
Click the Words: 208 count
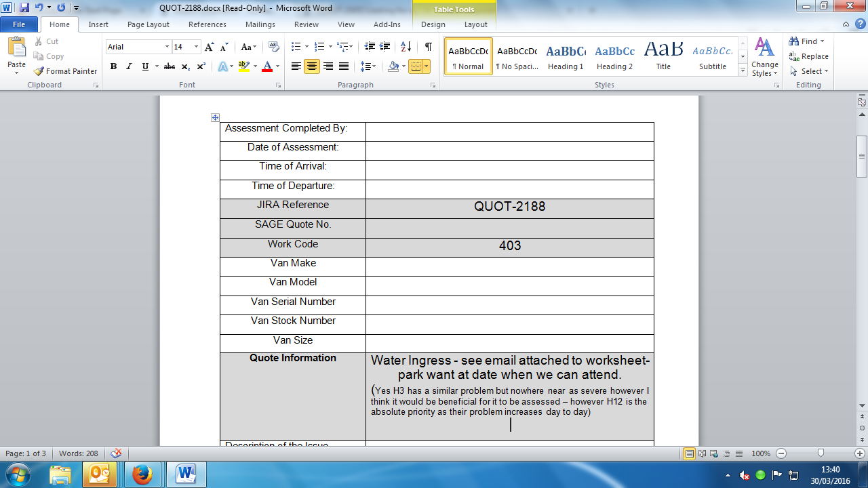pos(79,453)
